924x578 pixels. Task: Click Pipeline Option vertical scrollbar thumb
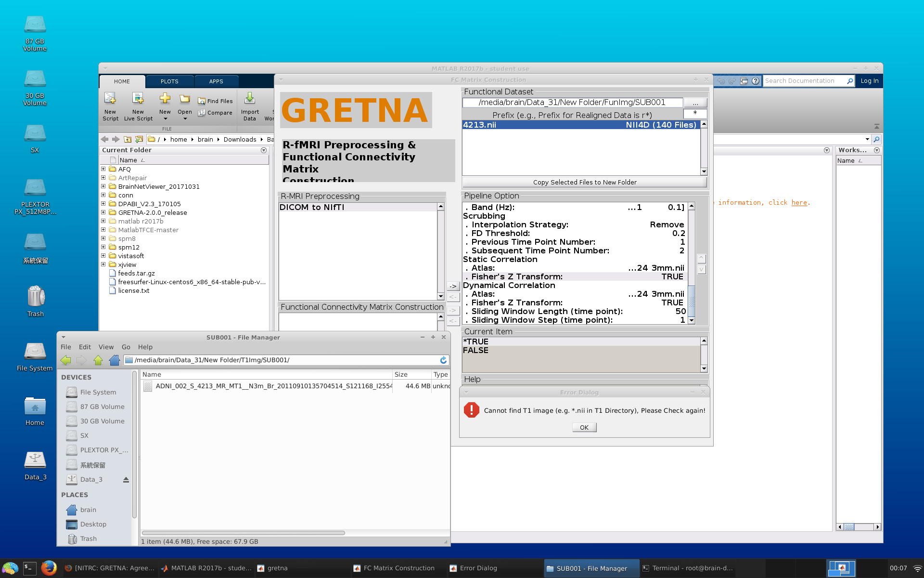(692, 301)
